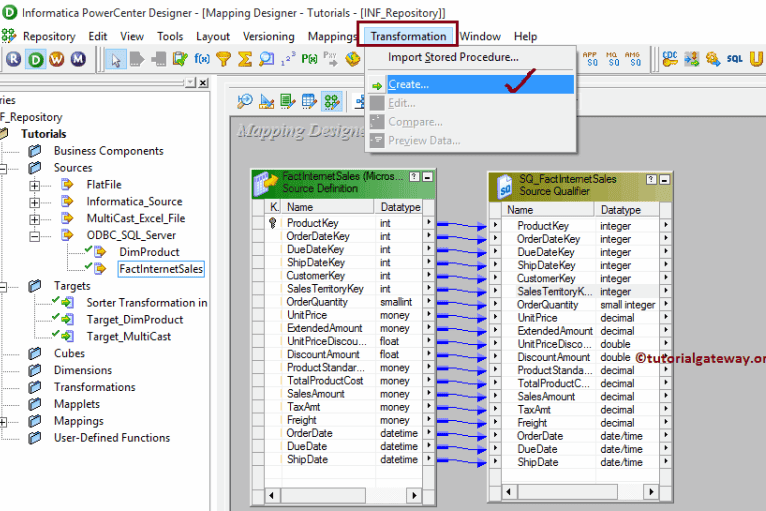The image size is (766, 511).
Task: Minimize the FactInternetSales source definition box
Action: 427,177
